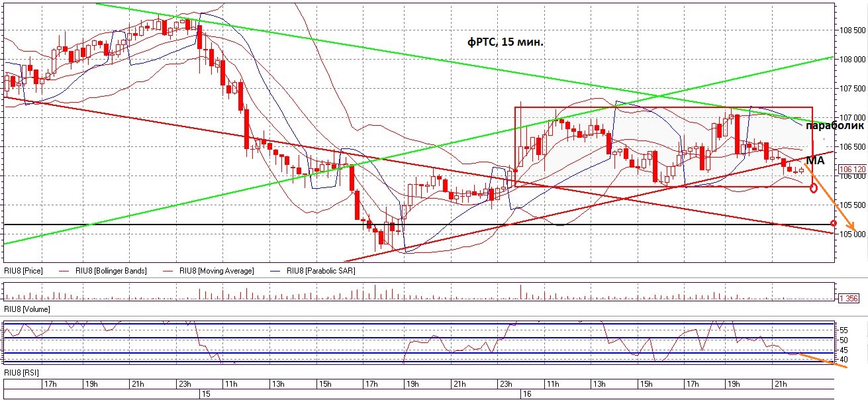Click the RSI axis value 40

(844, 359)
